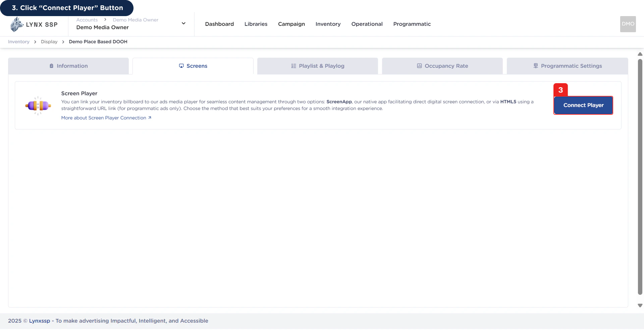Click the Screen Player plug illustration

[38, 105]
